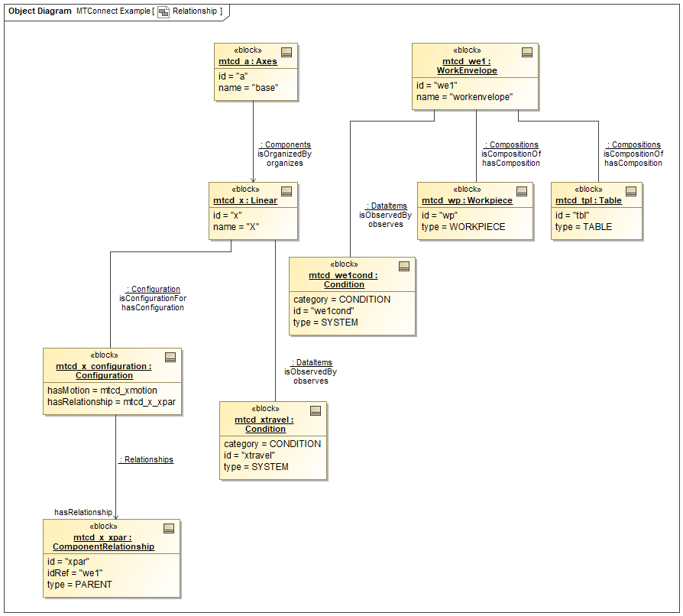Click the icon on mtcd_x Linear block
683x616 pixels.
coord(286,192)
